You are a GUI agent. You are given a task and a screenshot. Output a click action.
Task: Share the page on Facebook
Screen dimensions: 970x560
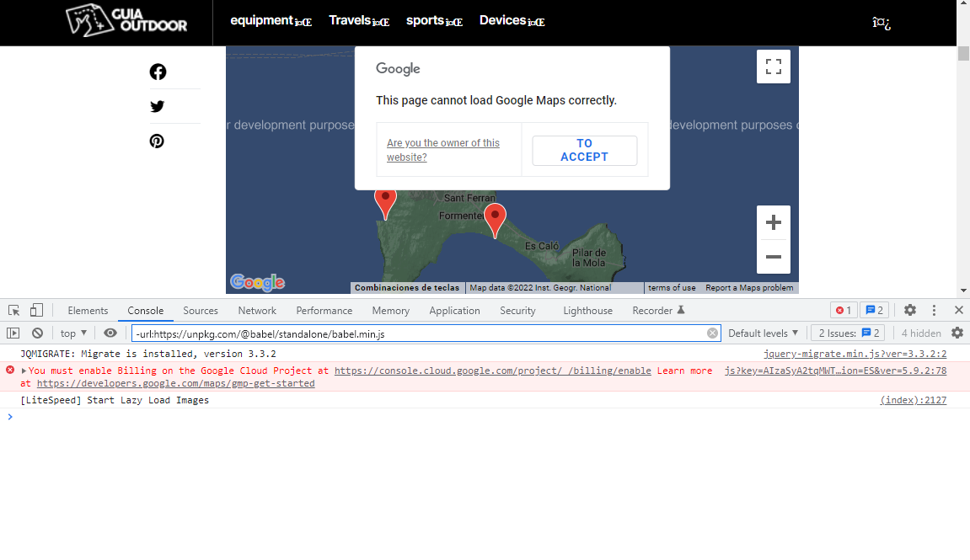[158, 72]
